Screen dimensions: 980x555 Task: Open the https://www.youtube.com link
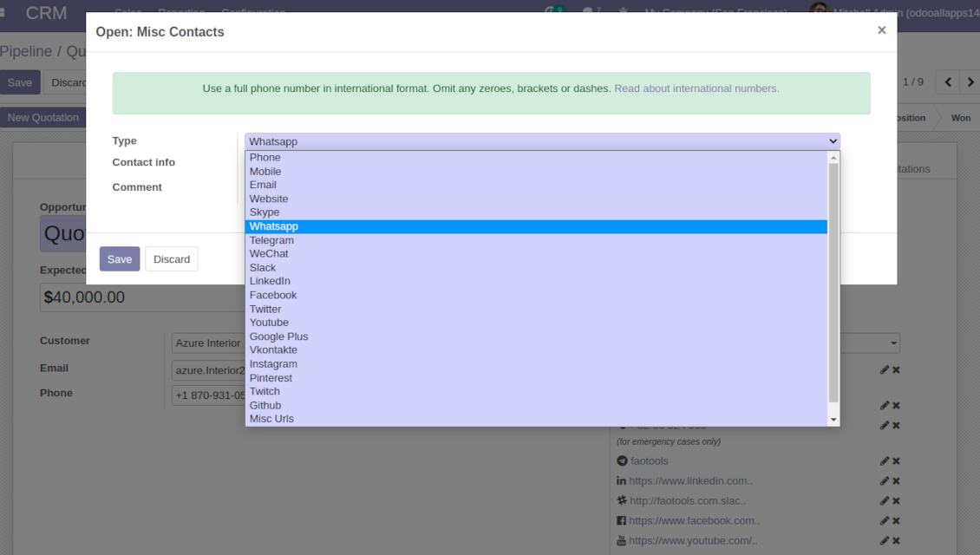(693, 540)
